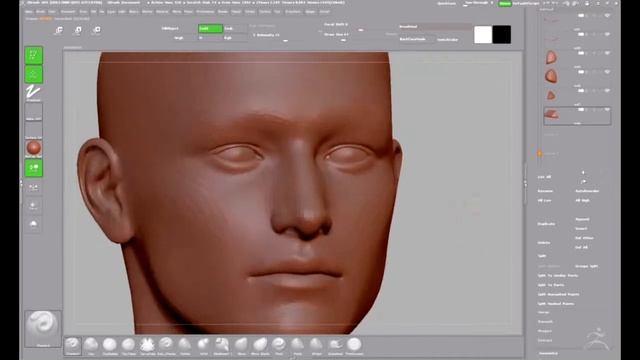Expand the Project section

click(x=544, y=331)
